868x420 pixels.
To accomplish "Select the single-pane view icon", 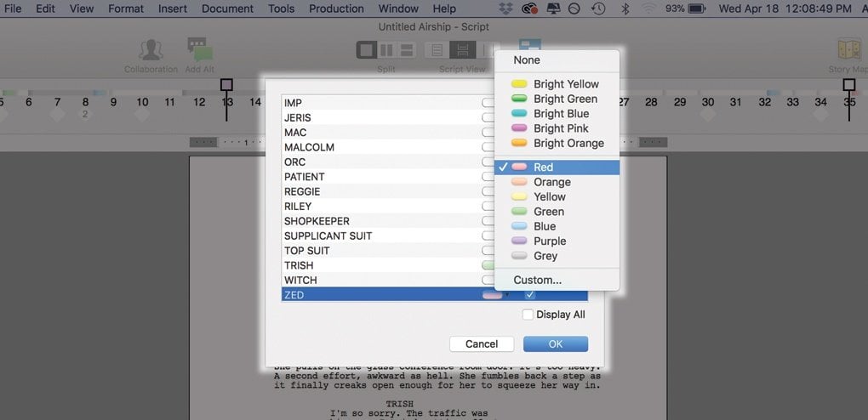I will 366,50.
